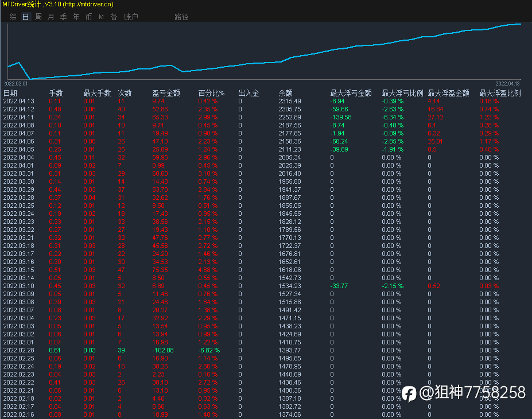Click the 最大浮亏比例 column header
532x419 pixels.
click(402, 93)
